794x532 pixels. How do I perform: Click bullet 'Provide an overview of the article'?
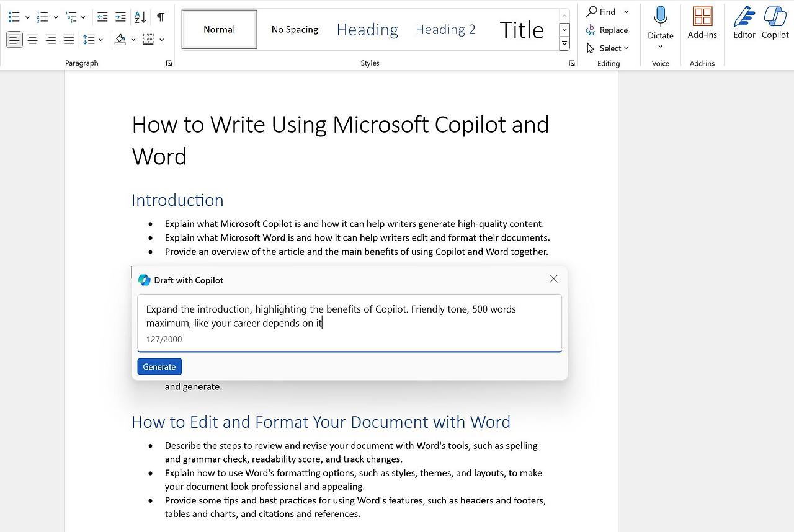(357, 252)
